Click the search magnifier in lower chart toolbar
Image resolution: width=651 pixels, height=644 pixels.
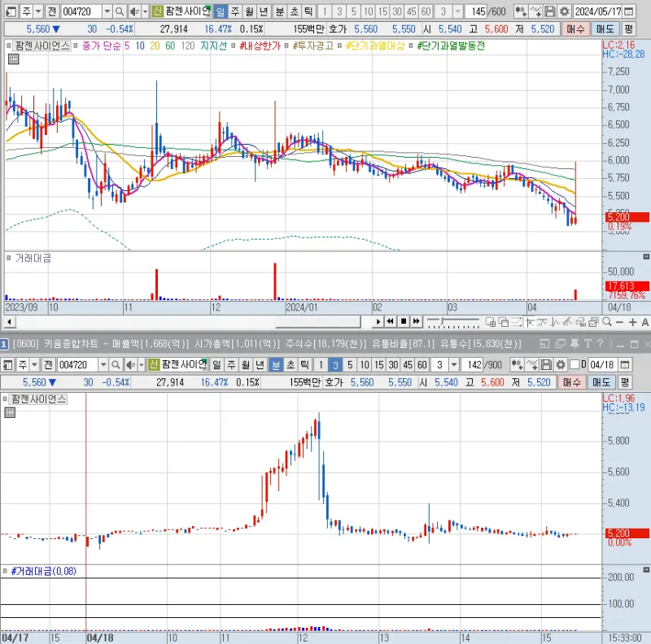click(x=116, y=365)
